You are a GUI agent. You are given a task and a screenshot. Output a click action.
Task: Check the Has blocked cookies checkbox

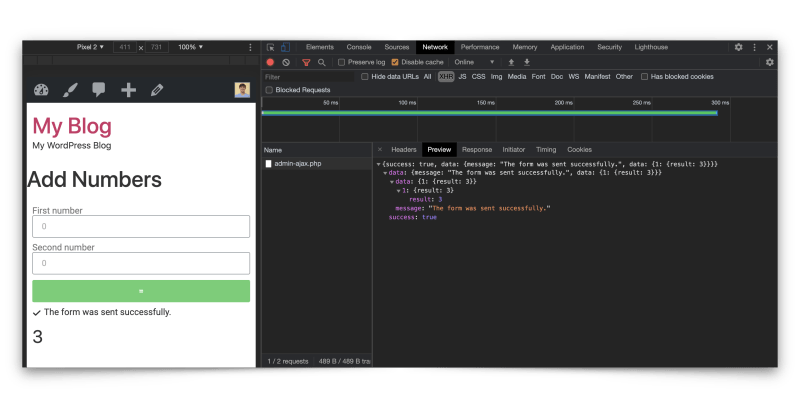pyautogui.click(x=644, y=77)
